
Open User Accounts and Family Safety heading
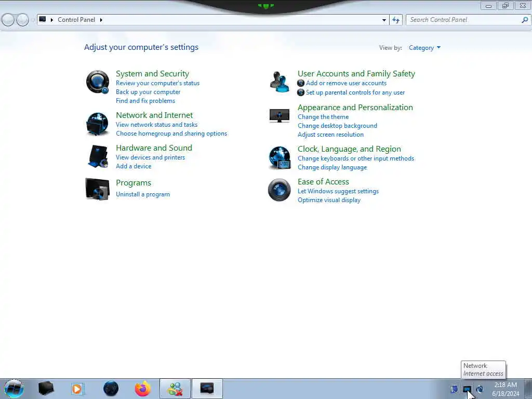point(356,74)
